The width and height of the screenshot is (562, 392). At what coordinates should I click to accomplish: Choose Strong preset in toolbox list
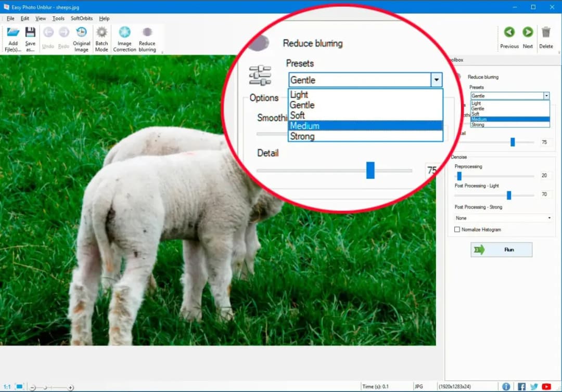(478, 125)
